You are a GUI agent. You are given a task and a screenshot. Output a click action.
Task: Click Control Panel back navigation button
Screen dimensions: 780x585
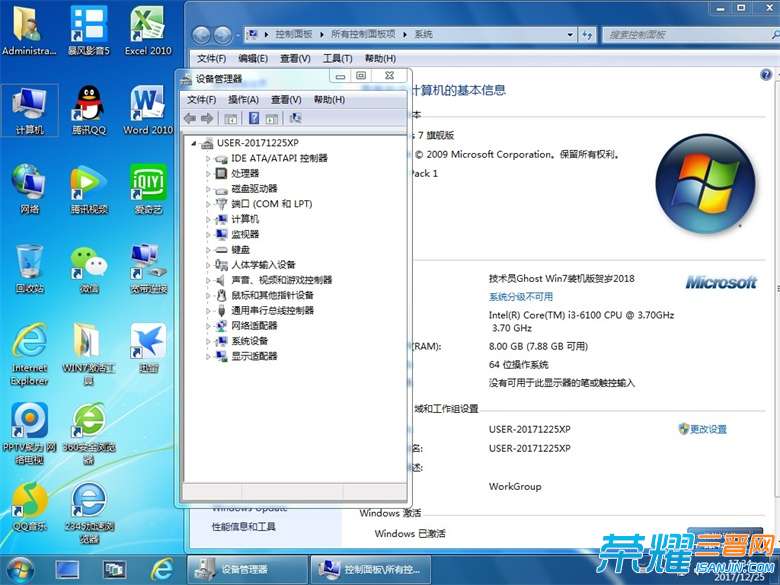(201, 35)
